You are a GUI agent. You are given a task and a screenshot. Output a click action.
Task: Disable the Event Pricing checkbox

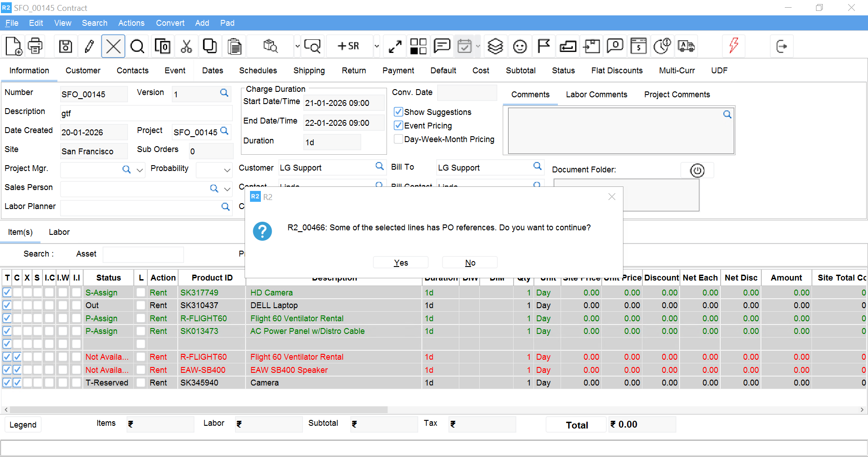coord(398,125)
